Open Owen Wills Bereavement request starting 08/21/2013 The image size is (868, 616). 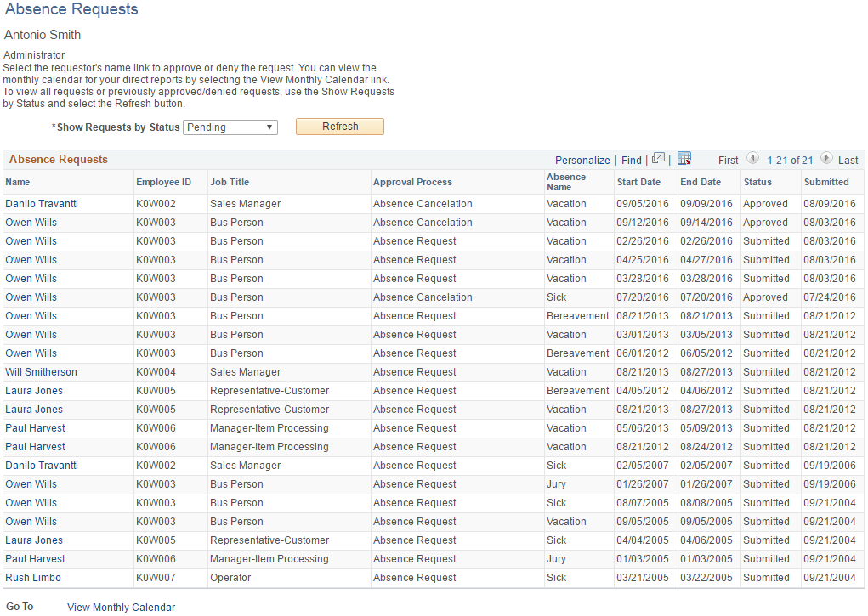tap(31, 316)
